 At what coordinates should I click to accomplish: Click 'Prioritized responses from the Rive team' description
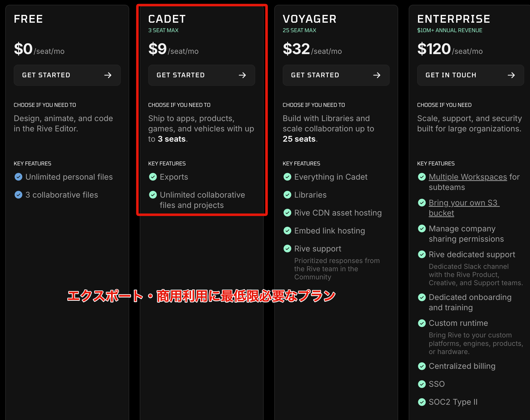tap(337, 269)
